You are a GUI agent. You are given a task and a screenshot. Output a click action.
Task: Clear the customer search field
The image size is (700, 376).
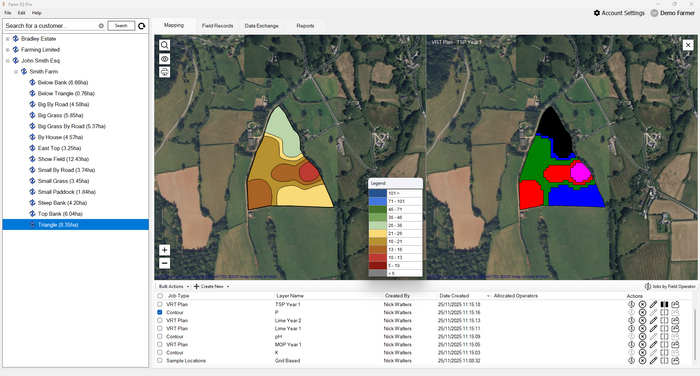[101, 26]
